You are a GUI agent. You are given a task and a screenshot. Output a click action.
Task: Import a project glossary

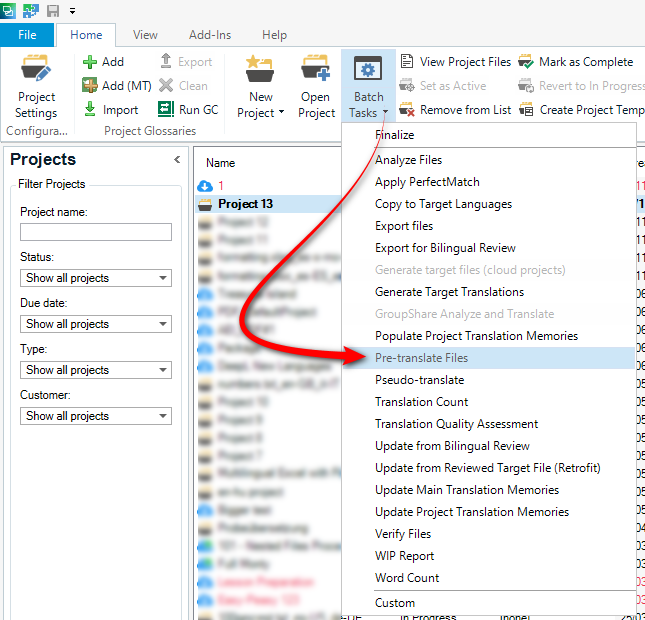click(111, 110)
